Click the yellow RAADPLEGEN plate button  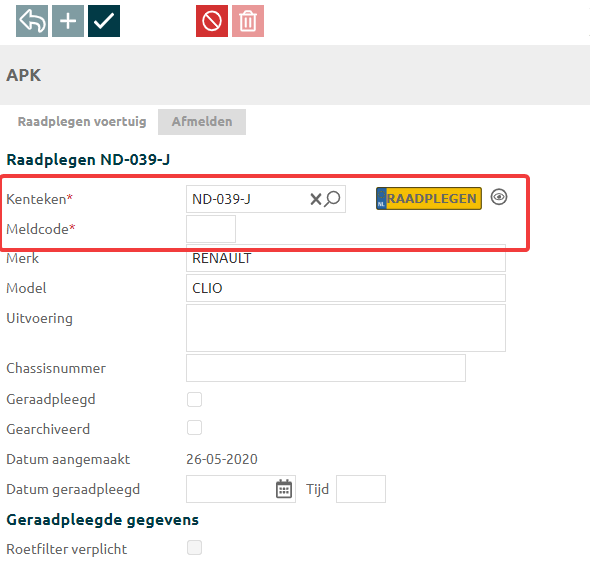click(429, 198)
